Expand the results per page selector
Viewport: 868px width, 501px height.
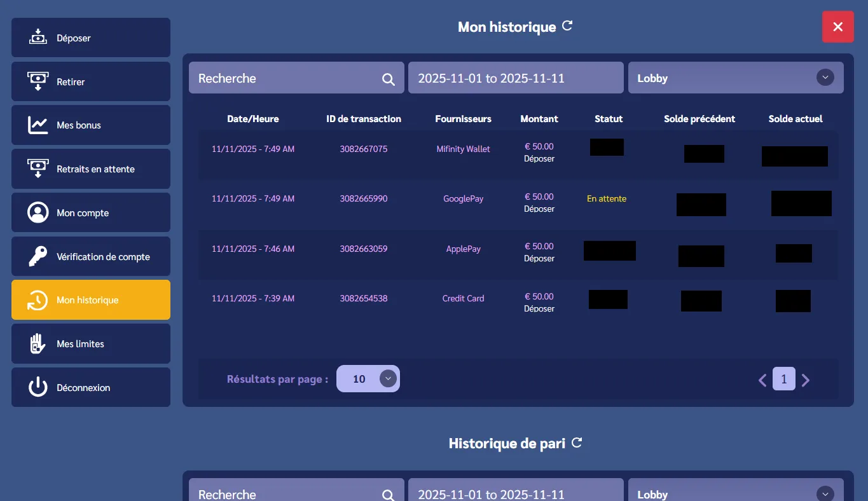[368, 379]
